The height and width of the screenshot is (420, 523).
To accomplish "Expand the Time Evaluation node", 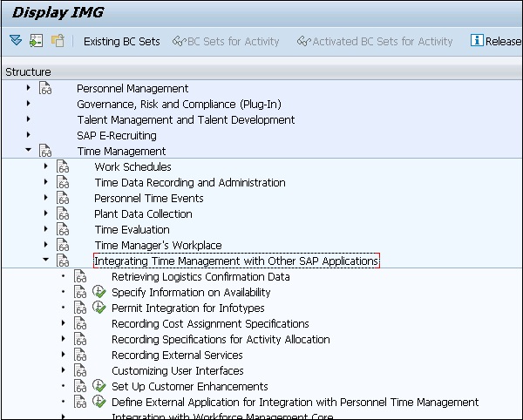I will [x=45, y=229].
